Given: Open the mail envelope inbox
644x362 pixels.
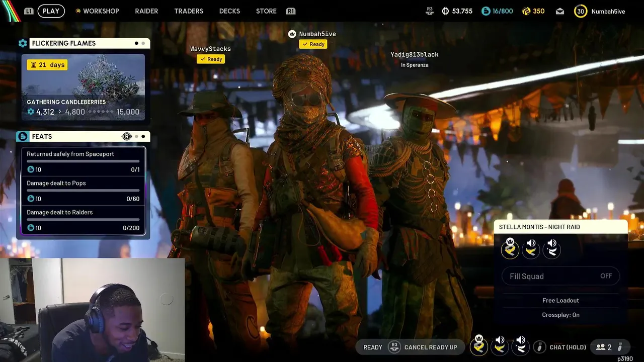Looking at the screenshot, I should [x=560, y=11].
